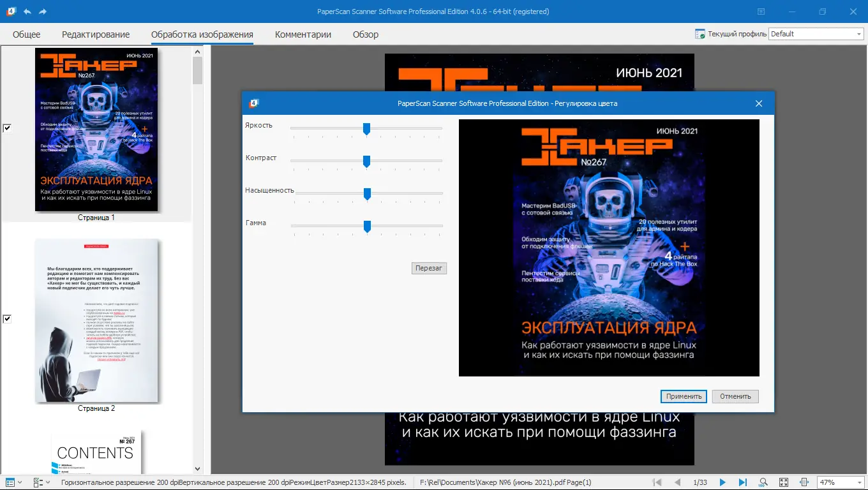Expand page selection options arrow
This screenshot has height=490, width=868.
pyautogui.click(x=48, y=482)
